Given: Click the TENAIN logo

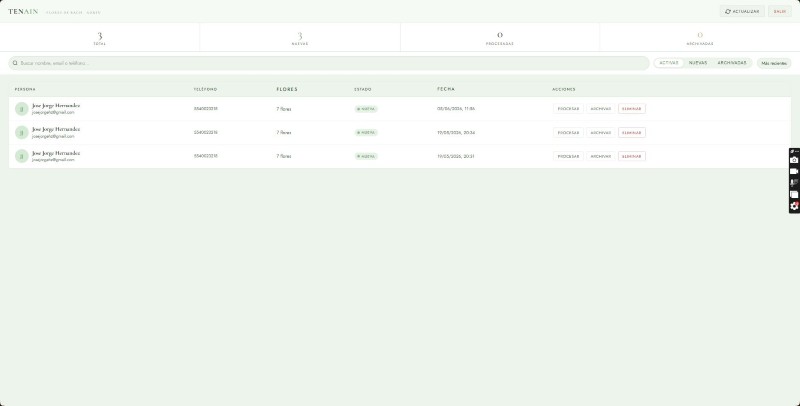Looking at the screenshot, I should click(x=23, y=12).
